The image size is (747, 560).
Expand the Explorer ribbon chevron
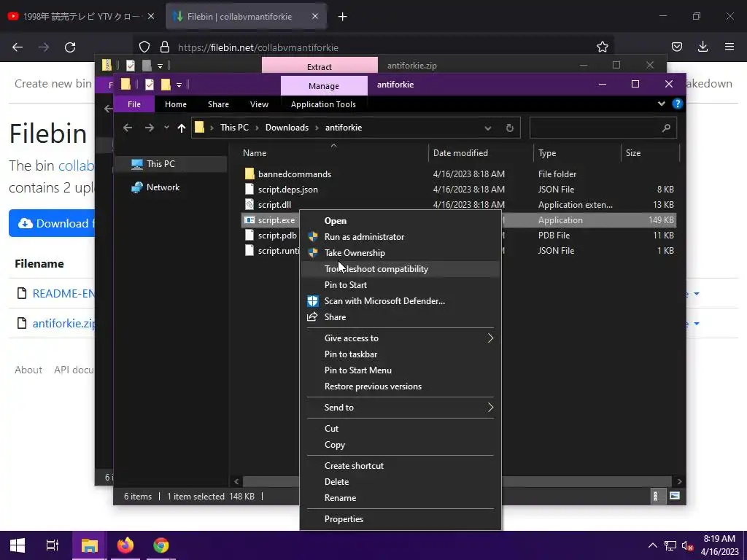(661, 104)
